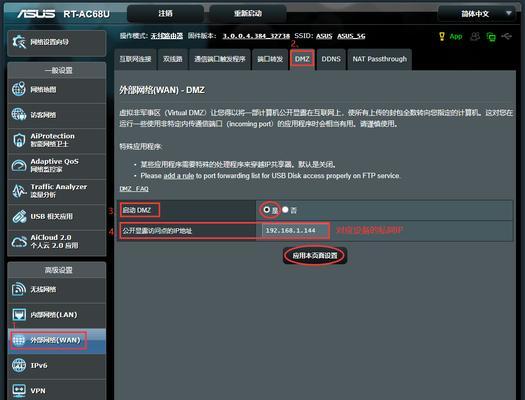Image resolution: width=525 pixels, height=400 pixels.
Task: Open Wireless settings icon
Action: click(19, 289)
